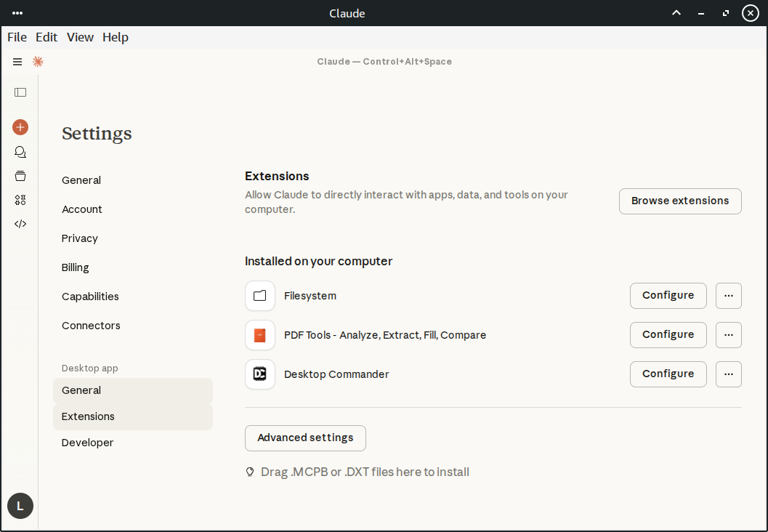Open the projects stack icon
The width and height of the screenshot is (768, 532).
coord(20,176)
